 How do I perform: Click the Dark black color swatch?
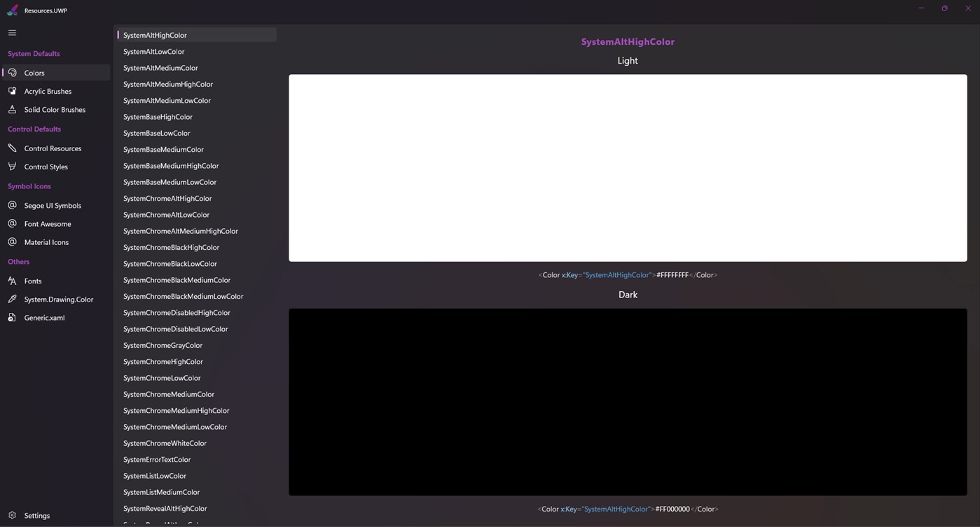click(628, 402)
